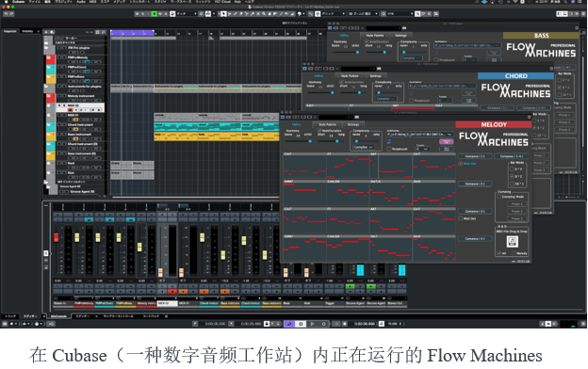This screenshot has width=588, height=369.
Task: Open Complex dropdown in Melody window
Action: pyautogui.click(x=364, y=147)
